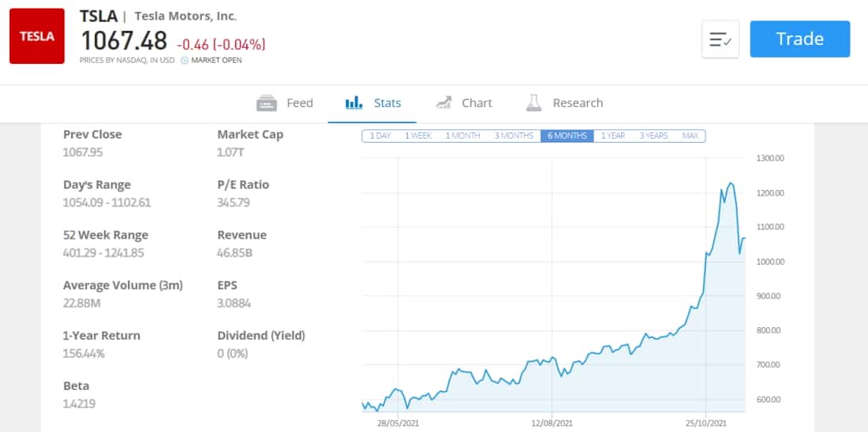
Task: Click the current price 1067.48
Action: click(x=124, y=41)
